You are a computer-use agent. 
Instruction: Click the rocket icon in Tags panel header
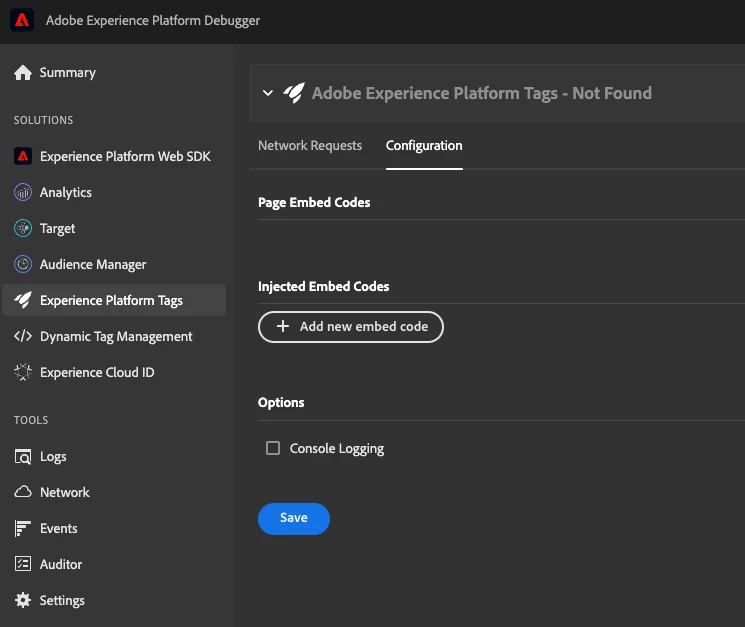point(294,93)
